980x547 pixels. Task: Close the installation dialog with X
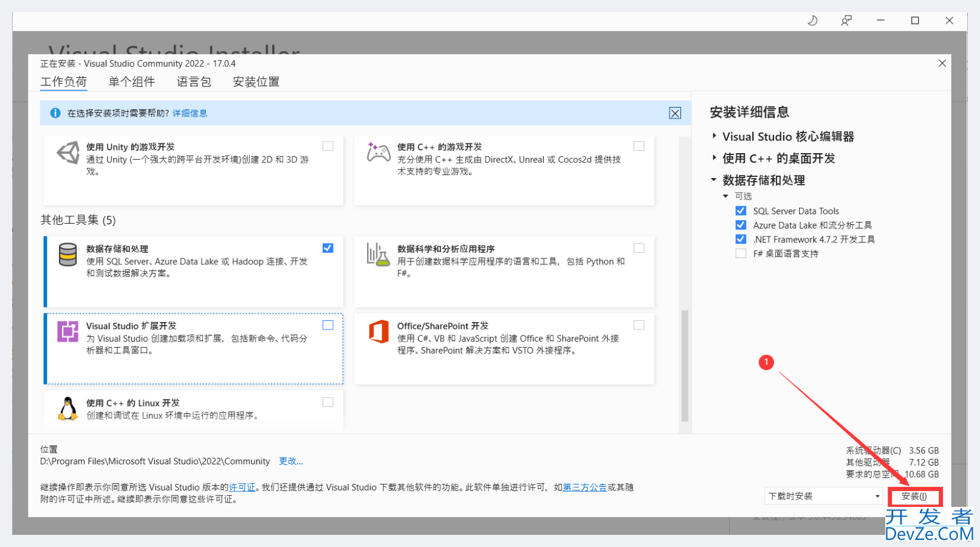pos(942,63)
